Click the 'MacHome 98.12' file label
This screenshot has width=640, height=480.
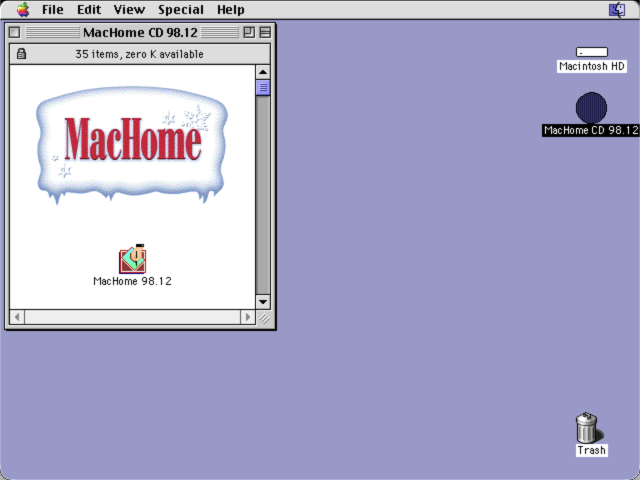pyautogui.click(x=132, y=281)
